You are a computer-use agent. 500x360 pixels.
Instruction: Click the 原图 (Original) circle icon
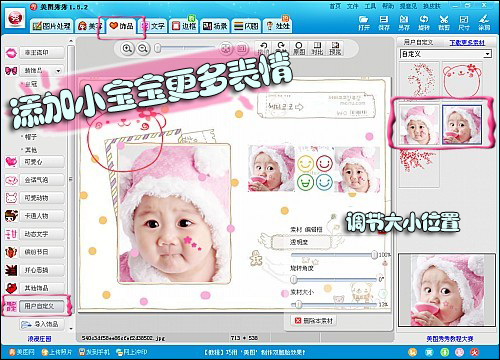coord(299,46)
